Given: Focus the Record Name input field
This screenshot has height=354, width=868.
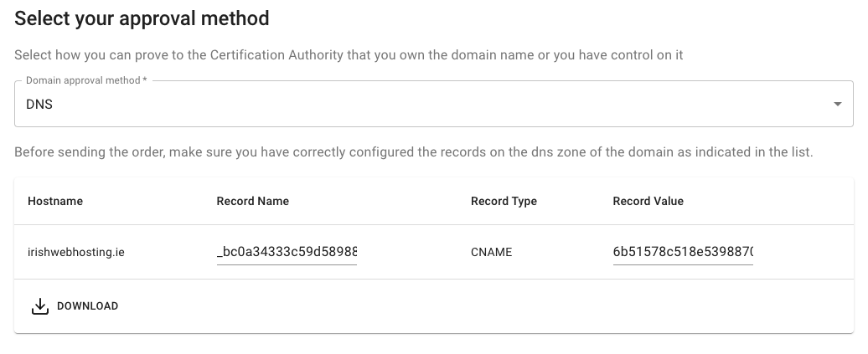Looking at the screenshot, I should click(287, 252).
